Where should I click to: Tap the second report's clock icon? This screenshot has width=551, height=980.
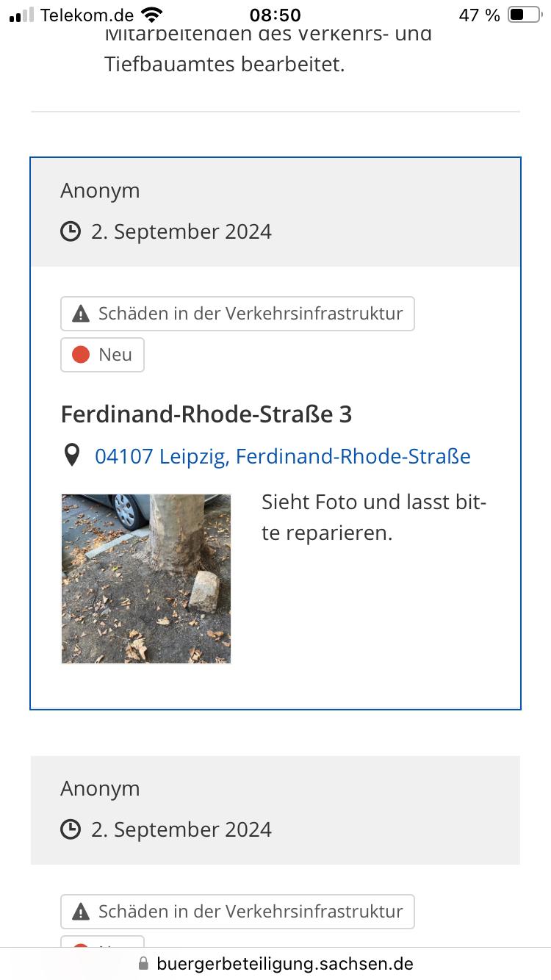coord(71,829)
